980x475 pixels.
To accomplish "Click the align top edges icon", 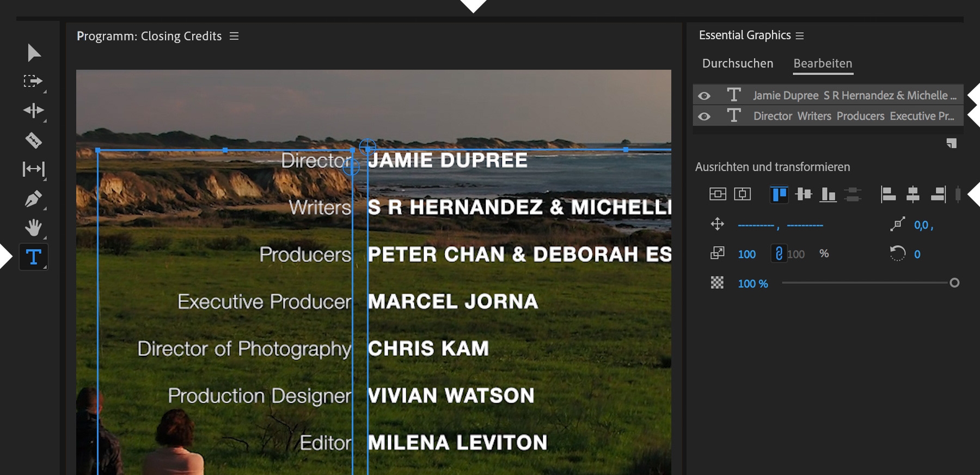I will 779,194.
